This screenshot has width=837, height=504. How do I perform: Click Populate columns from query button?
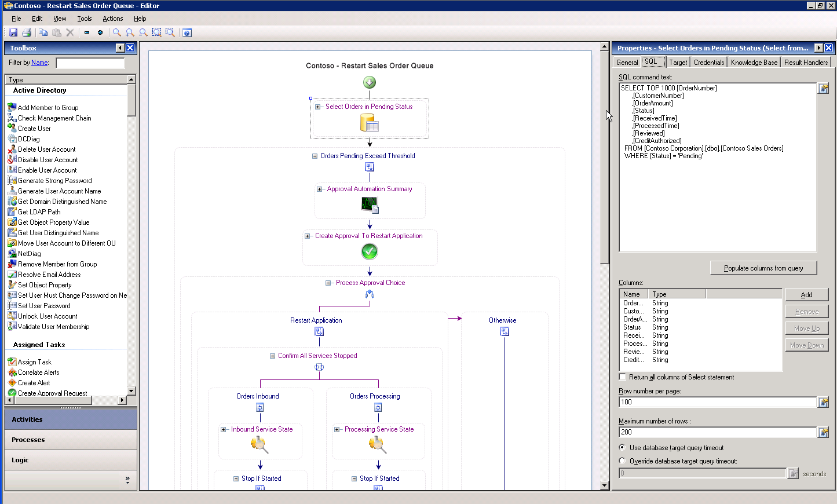pos(763,268)
